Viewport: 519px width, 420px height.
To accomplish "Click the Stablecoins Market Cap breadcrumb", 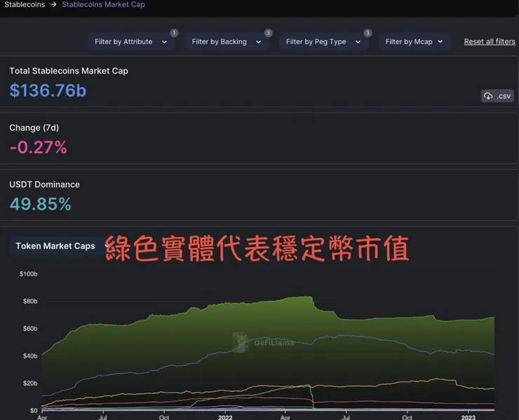I will (103, 5).
